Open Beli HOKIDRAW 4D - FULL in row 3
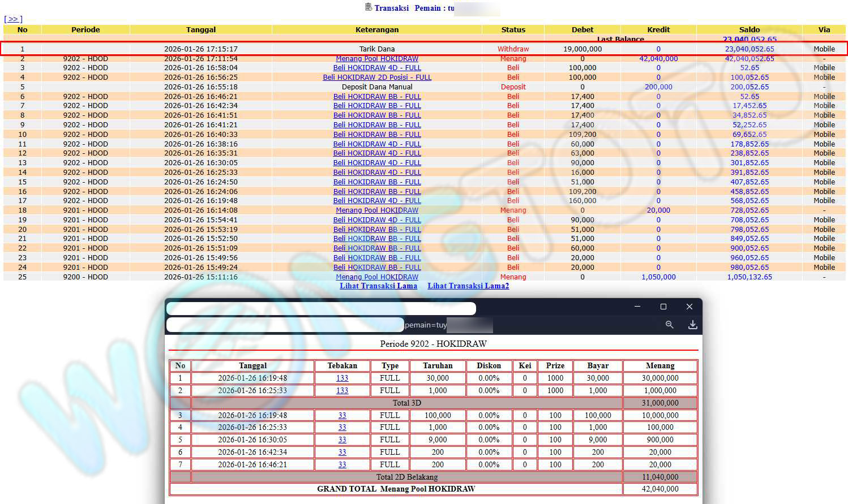848x504 pixels. pos(377,68)
